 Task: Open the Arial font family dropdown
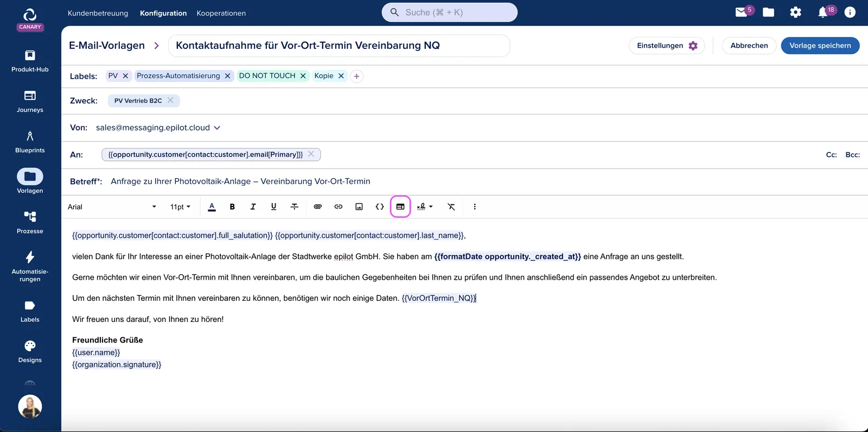[x=112, y=207]
